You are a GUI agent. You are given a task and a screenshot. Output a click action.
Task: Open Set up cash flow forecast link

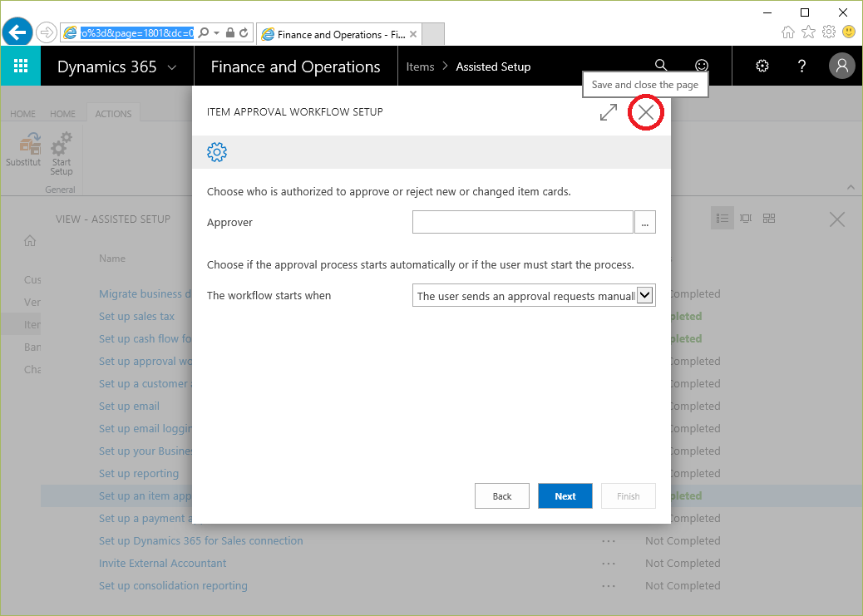[145, 339]
